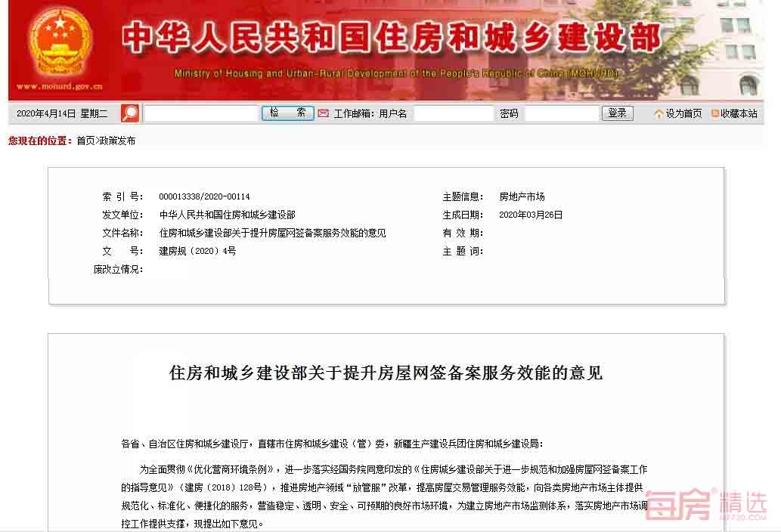The width and height of the screenshot is (781, 532).
Task: Click the orange 收藏本站 bookmark icon
Action: tap(714, 113)
